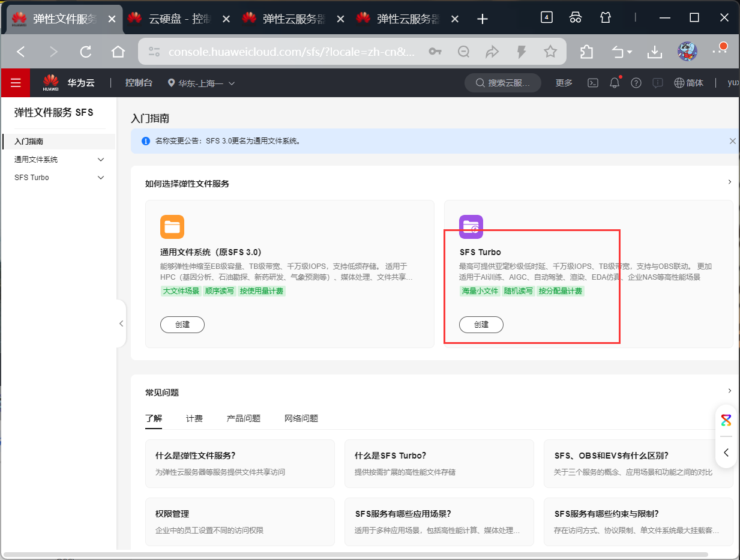Click the globe language icon
This screenshot has width=740, height=560.
(679, 83)
